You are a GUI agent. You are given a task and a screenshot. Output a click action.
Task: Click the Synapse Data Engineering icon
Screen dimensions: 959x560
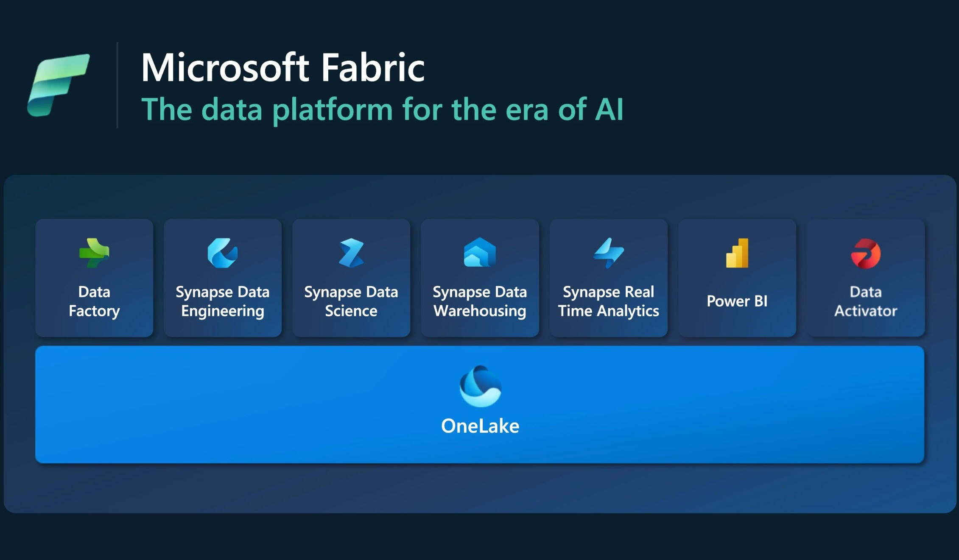tap(223, 253)
